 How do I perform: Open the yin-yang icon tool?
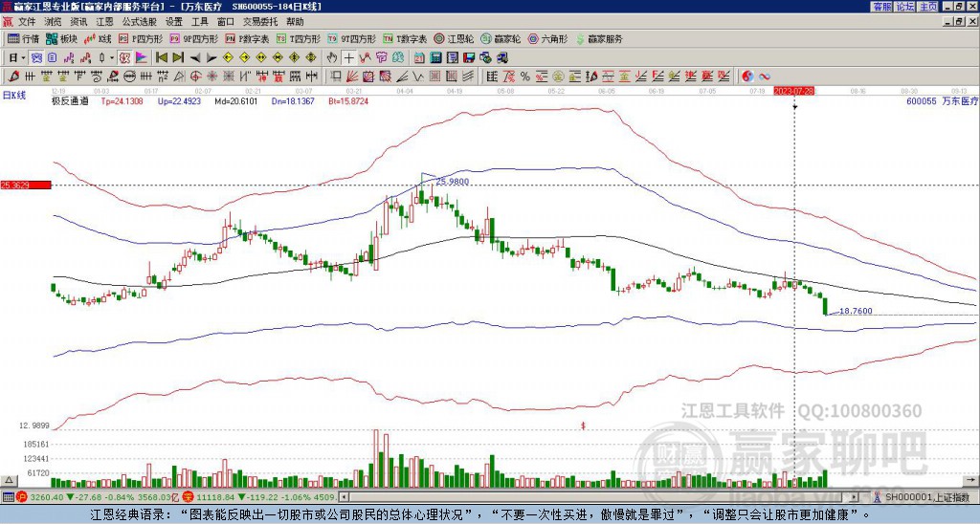point(747,76)
